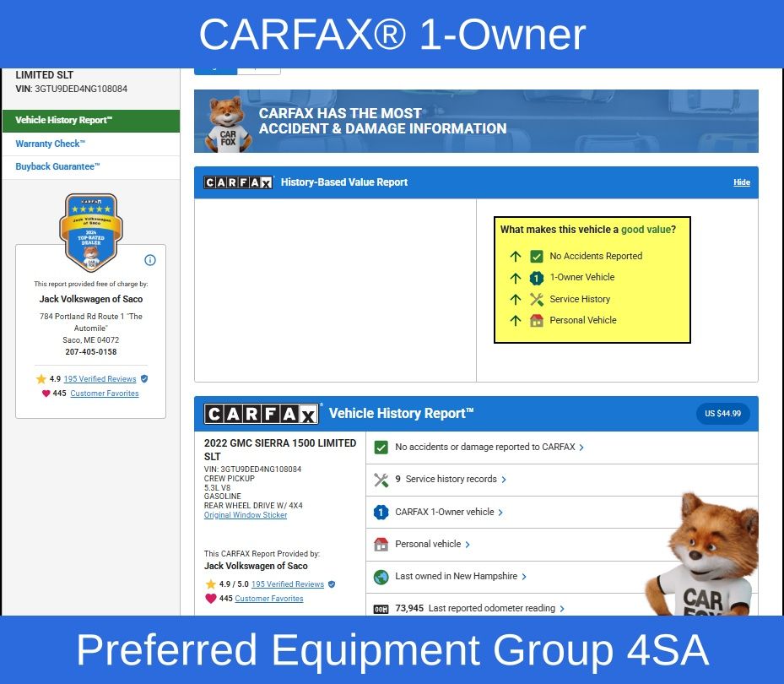Click the 1-Owner Vehicle badge icon

pos(536,277)
